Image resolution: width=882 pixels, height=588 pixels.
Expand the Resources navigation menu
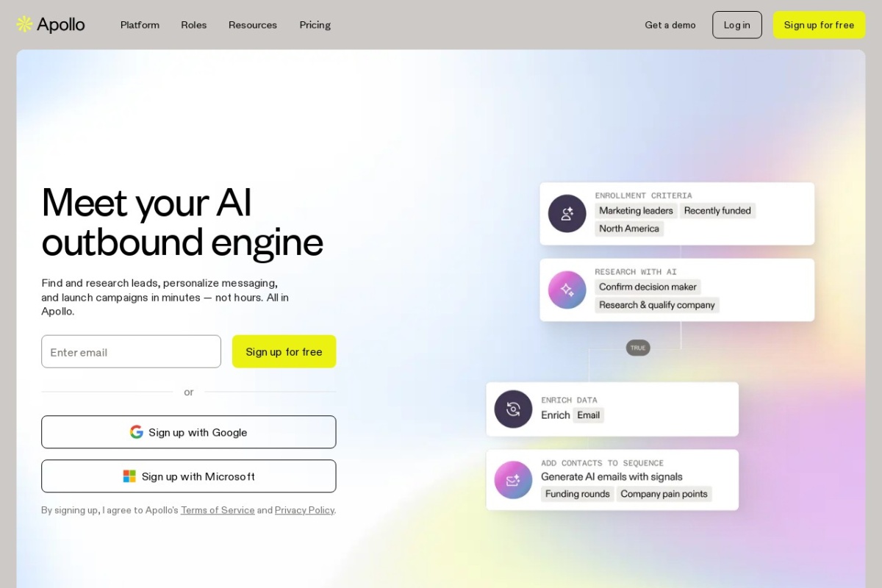coord(253,25)
